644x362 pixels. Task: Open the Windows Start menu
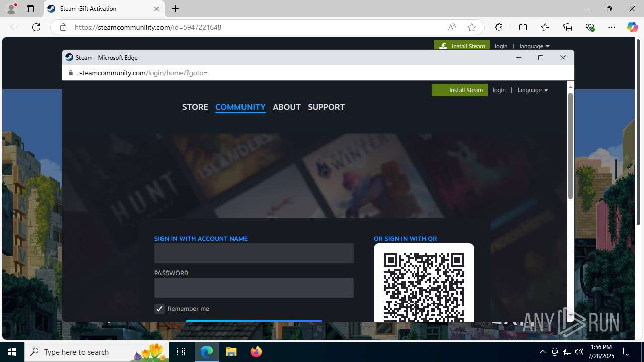[12, 352]
